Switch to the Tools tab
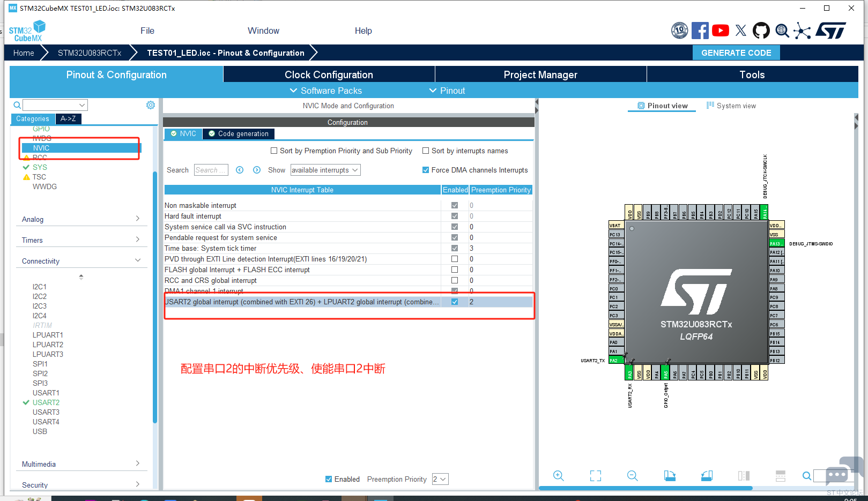 click(x=752, y=74)
